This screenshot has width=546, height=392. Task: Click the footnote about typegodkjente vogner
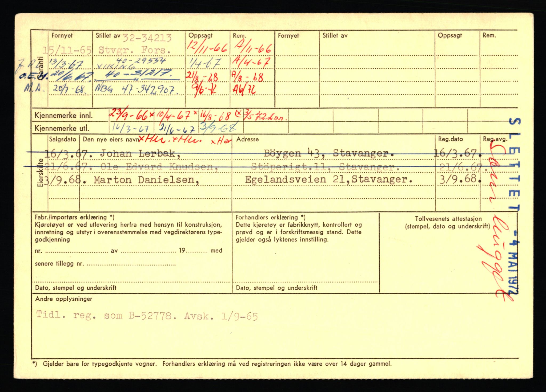tap(212, 364)
